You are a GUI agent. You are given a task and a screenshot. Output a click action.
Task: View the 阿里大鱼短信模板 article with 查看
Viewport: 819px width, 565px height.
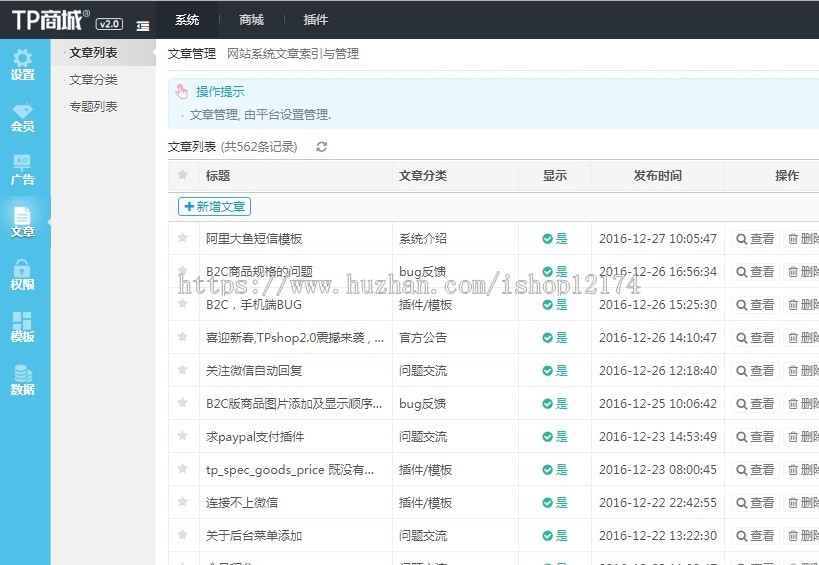[755, 239]
